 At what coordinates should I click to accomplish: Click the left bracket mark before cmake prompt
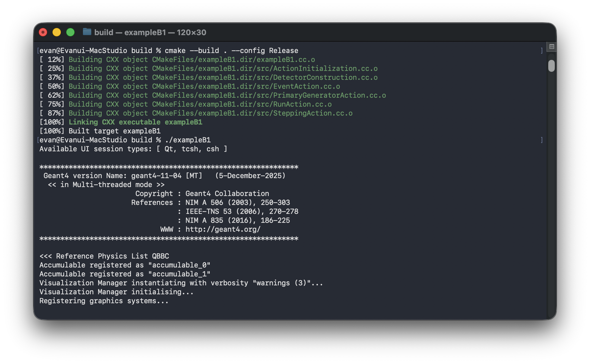(x=38, y=51)
